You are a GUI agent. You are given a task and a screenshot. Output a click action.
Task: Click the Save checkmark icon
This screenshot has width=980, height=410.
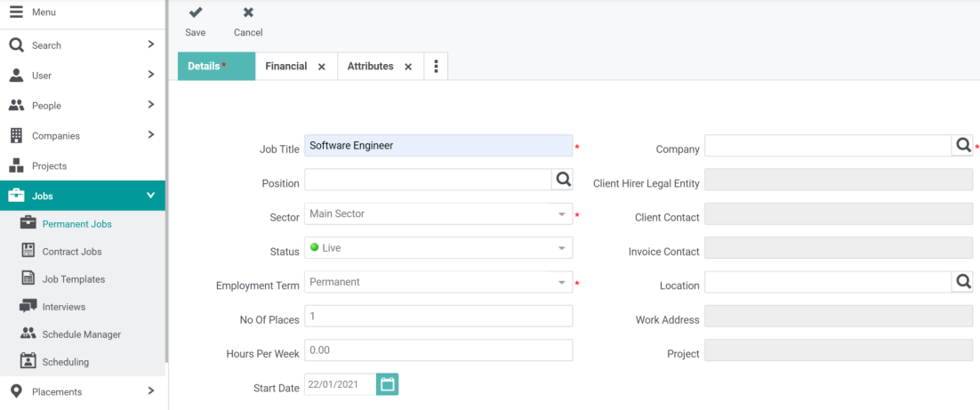coord(195,12)
